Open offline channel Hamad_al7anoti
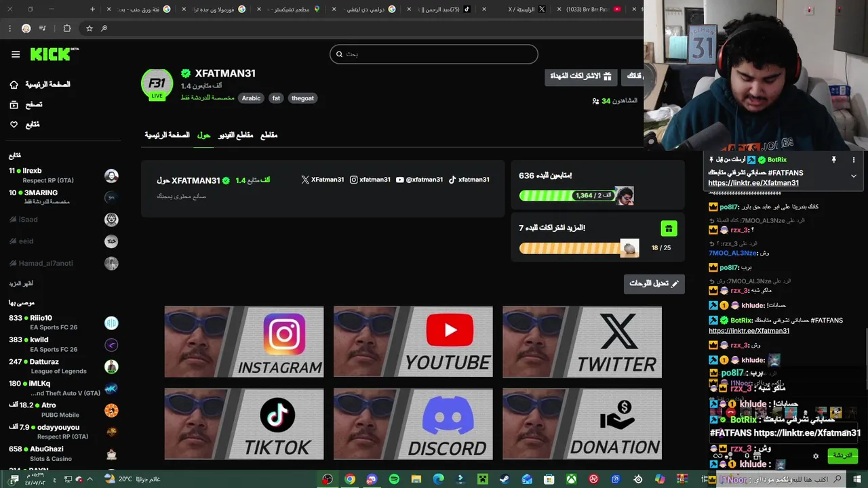The image size is (868, 488). (x=64, y=263)
